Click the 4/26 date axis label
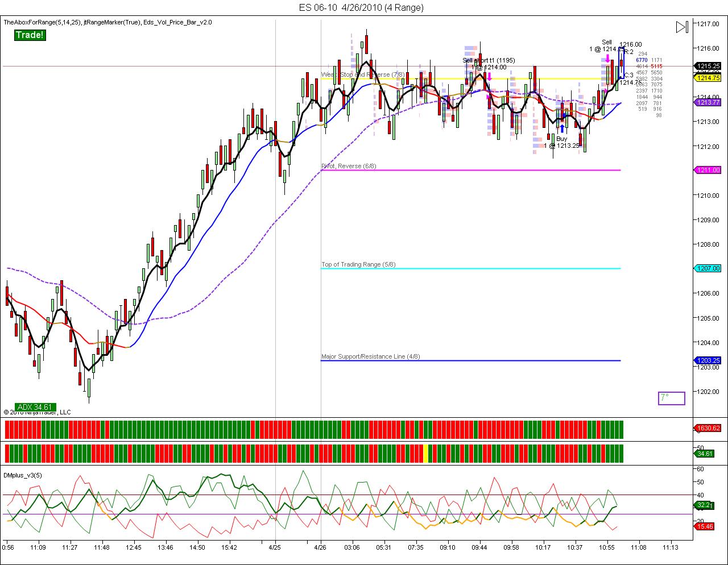The height and width of the screenshot is (565, 728). click(x=320, y=548)
